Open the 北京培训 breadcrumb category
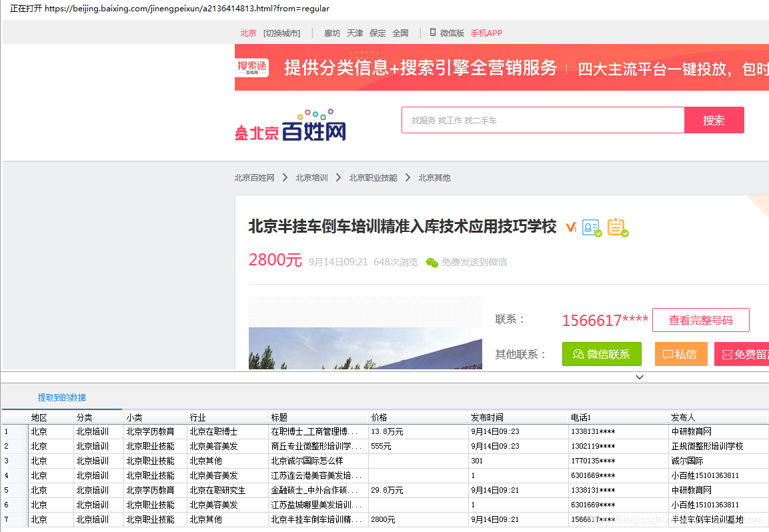This screenshot has height=532, width=769. 311,177
